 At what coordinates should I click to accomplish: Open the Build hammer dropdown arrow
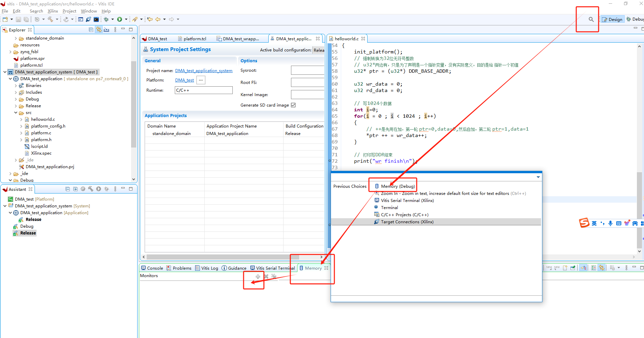[57, 19]
